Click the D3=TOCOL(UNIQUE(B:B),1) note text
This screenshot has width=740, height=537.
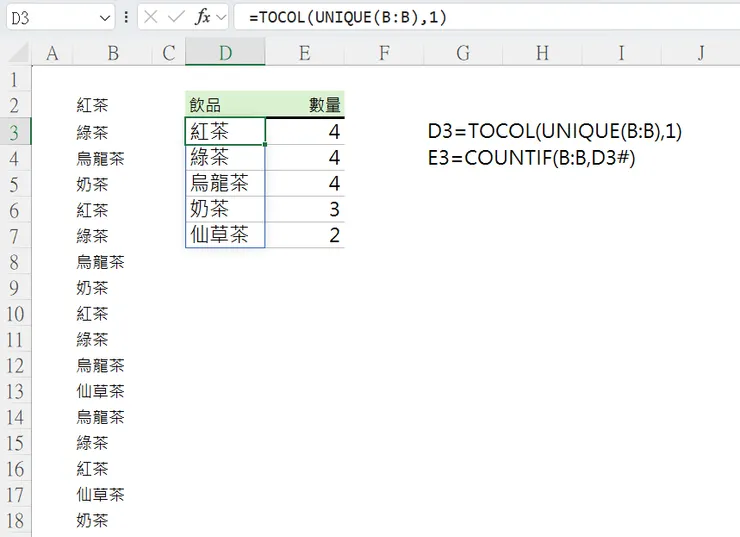(x=555, y=131)
